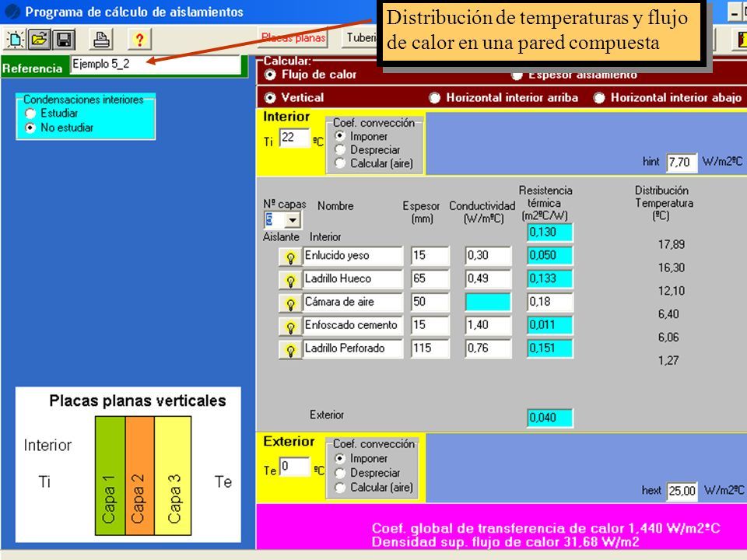747x560 pixels.
Task: Click the lightbulb icon beside Enlucido yeso
Action: (290, 257)
